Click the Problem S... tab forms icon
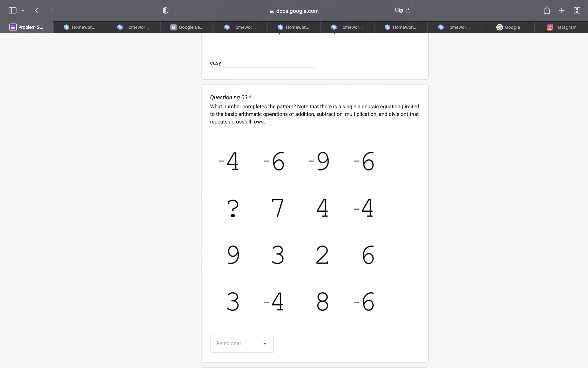This screenshot has height=368, width=588. (x=13, y=27)
